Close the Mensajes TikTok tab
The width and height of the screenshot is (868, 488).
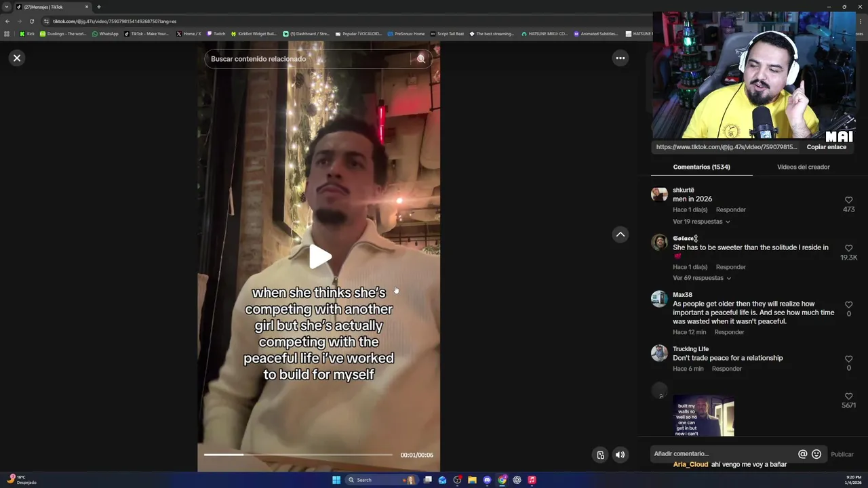[86, 7]
